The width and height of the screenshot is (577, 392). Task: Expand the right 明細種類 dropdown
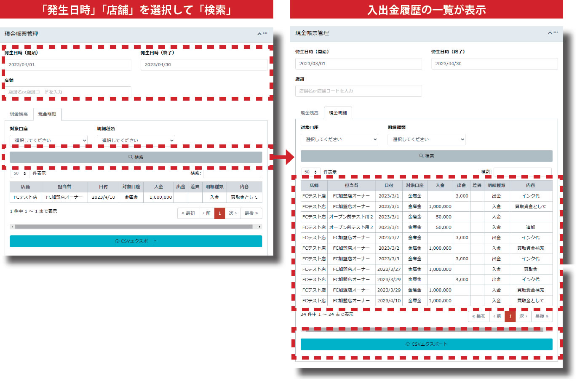426,139
